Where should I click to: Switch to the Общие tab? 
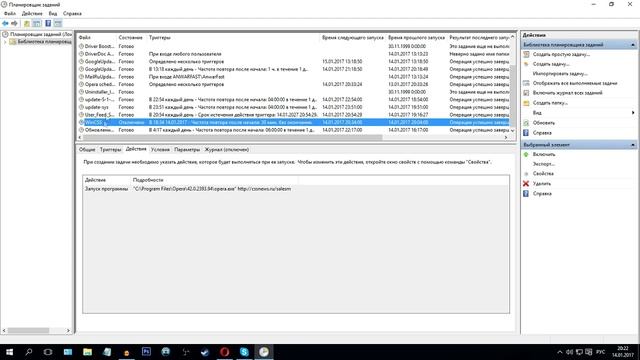(87, 149)
